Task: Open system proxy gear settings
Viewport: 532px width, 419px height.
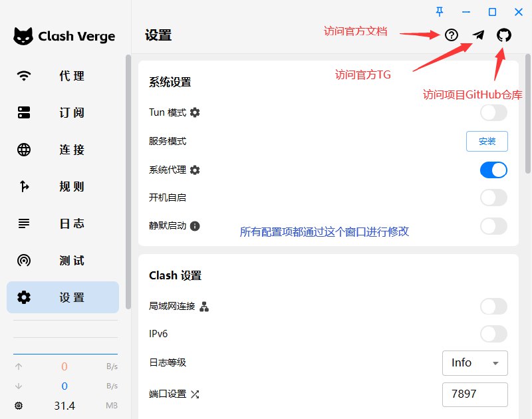Action: 195,170
